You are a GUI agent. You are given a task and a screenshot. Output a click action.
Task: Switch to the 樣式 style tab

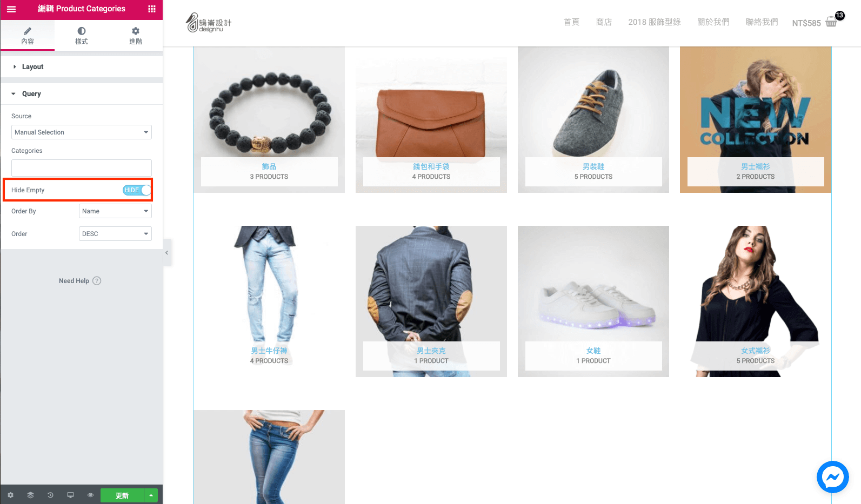[x=82, y=36]
